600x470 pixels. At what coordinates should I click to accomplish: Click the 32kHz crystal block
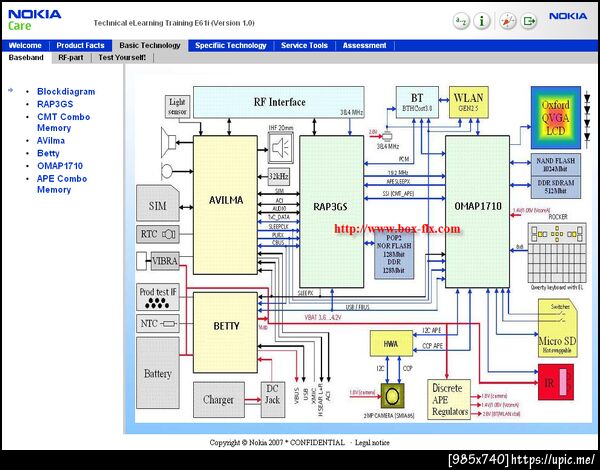279,177
